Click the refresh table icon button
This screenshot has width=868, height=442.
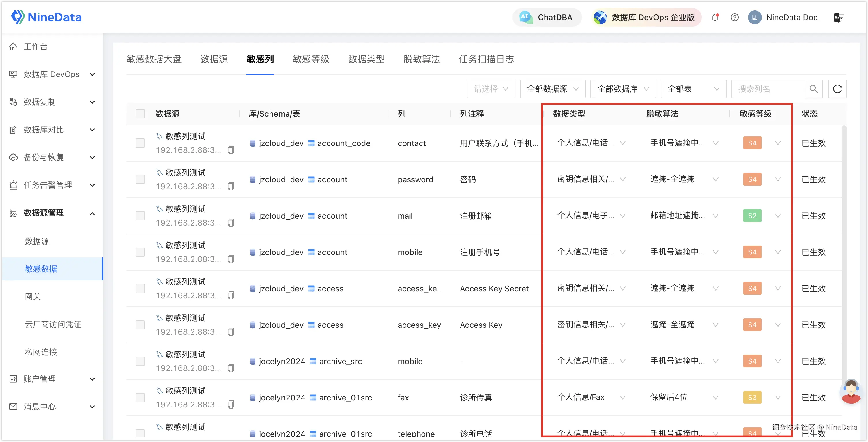[x=837, y=89]
